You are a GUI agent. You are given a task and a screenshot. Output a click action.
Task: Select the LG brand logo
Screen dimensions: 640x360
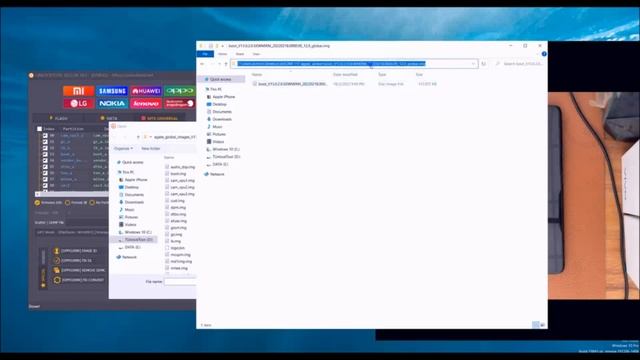click(x=78, y=104)
